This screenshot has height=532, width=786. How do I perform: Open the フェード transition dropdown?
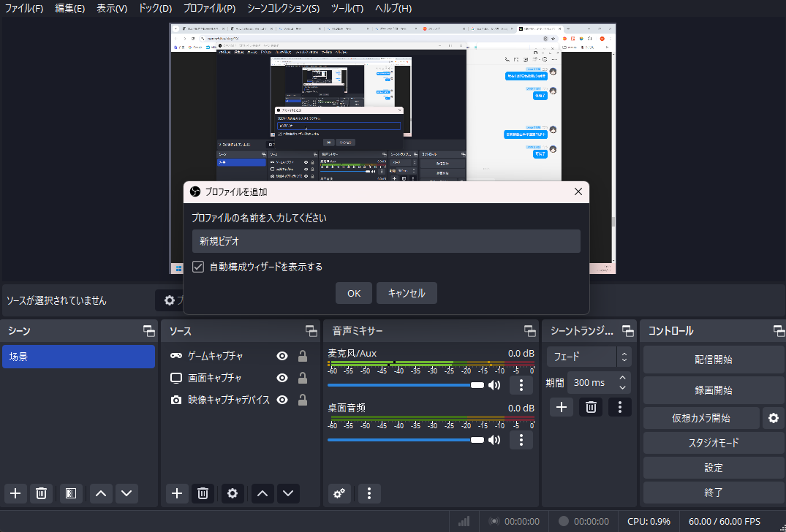click(581, 357)
